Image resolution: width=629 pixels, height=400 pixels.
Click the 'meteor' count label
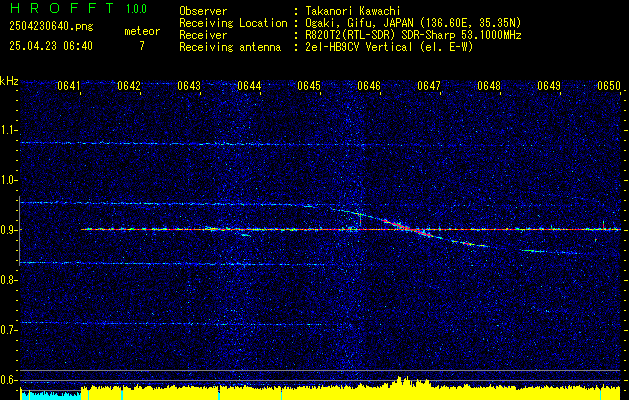point(142,31)
